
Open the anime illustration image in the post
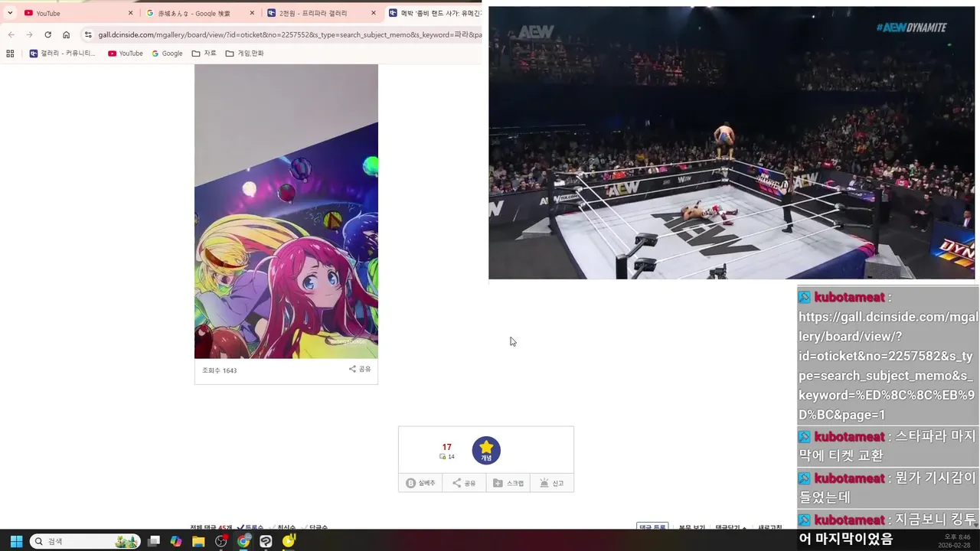tap(286, 211)
